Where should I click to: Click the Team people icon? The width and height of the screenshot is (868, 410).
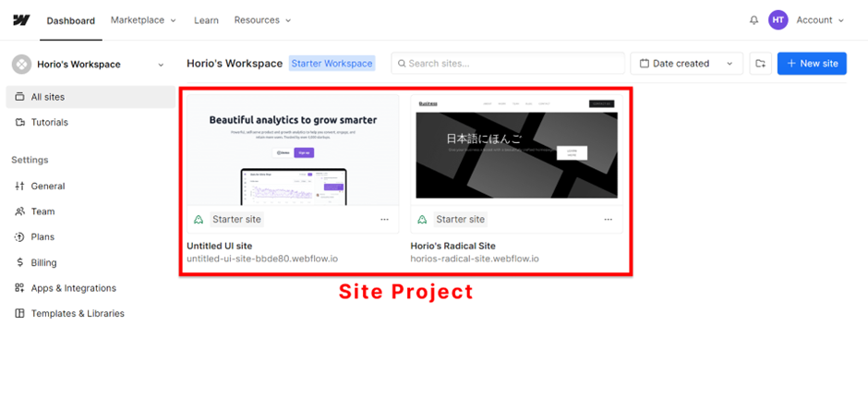[x=20, y=211]
